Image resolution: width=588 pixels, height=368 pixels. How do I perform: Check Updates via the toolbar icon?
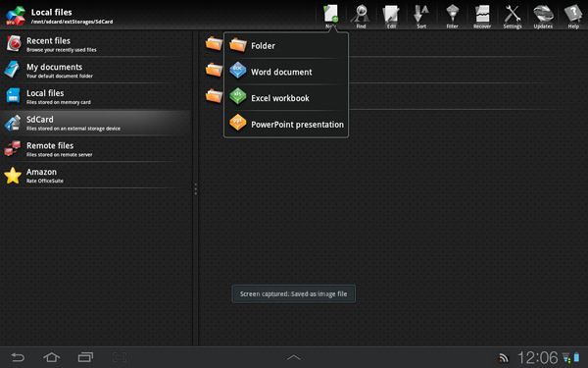pyautogui.click(x=543, y=16)
